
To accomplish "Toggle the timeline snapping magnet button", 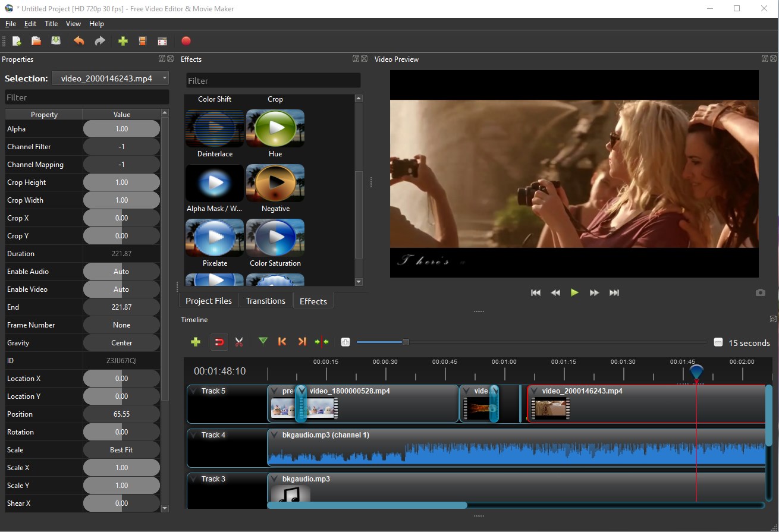I will click(219, 342).
